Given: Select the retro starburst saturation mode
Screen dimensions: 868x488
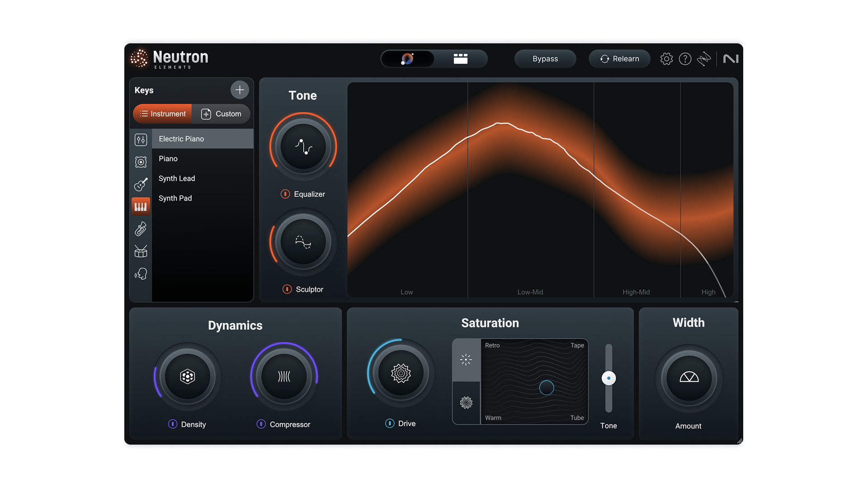Looking at the screenshot, I should 466,360.
